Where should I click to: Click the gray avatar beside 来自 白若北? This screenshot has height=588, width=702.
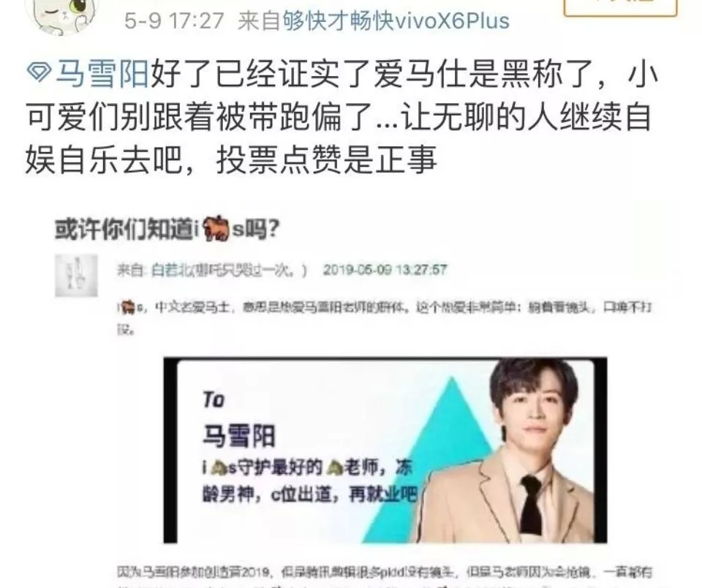76,276
